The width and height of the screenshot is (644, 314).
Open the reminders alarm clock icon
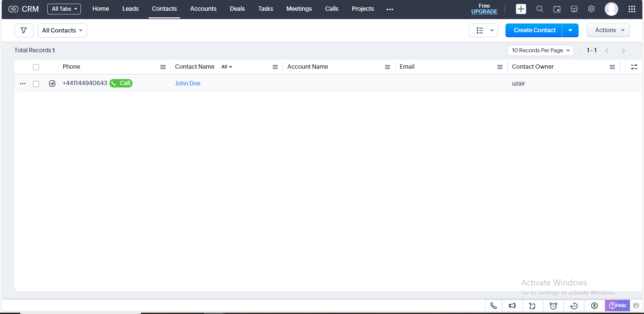[553, 306]
